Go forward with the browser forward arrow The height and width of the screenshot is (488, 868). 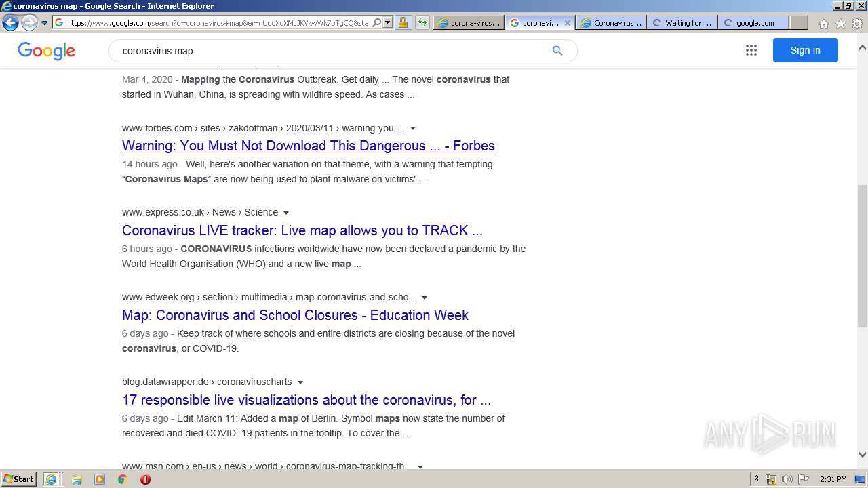pos(29,22)
